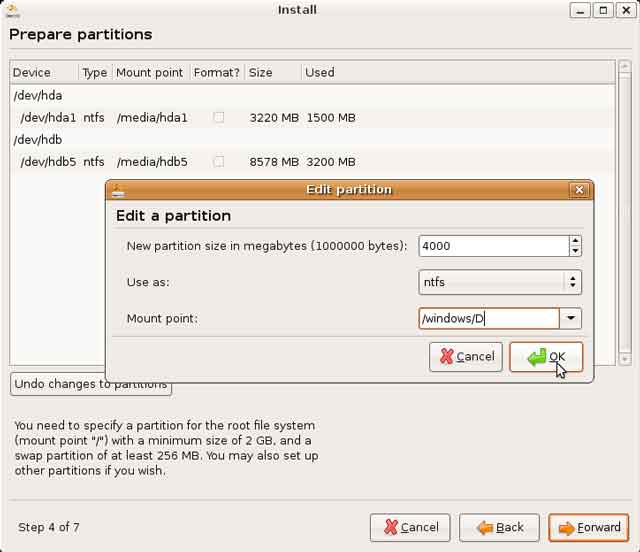The height and width of the screenshot is (552, 640).
Task: Click the Forward button to continue
Action: pyautogui.click(x=588, y=528)
